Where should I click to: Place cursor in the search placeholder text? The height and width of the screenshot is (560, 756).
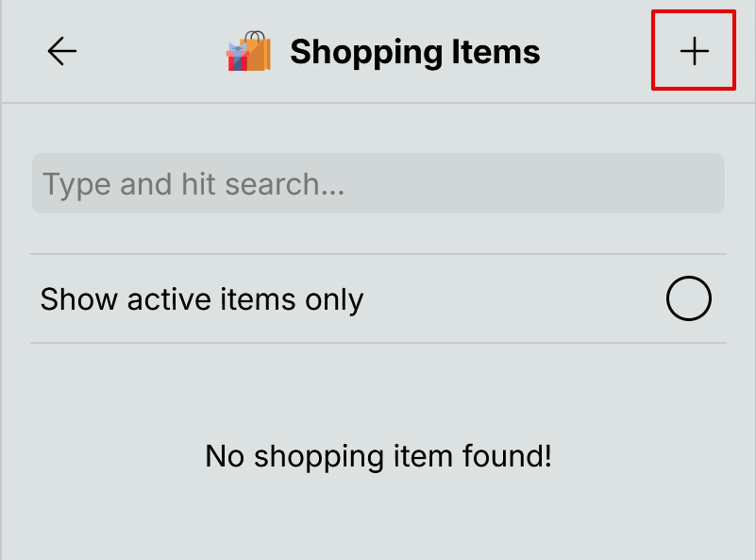[x=193, y=183]
